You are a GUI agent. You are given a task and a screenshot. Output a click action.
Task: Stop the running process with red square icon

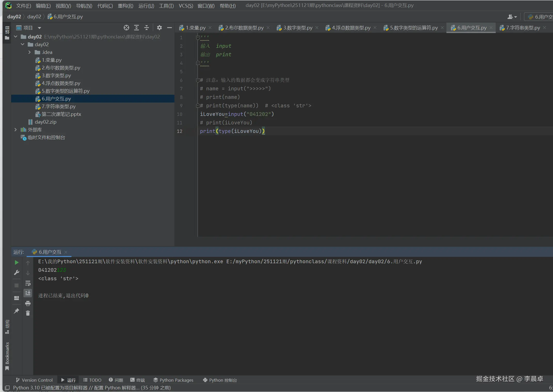click(17, 285)
